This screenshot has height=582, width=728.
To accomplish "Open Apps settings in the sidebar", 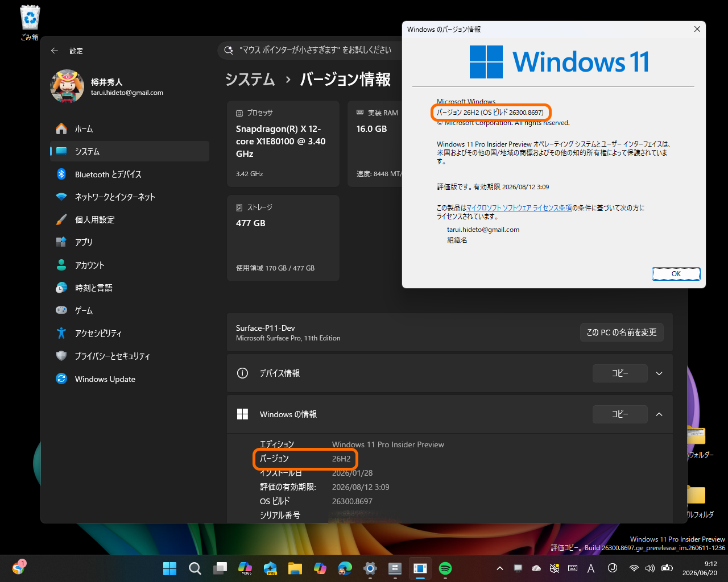I will [x=130, y=242].
